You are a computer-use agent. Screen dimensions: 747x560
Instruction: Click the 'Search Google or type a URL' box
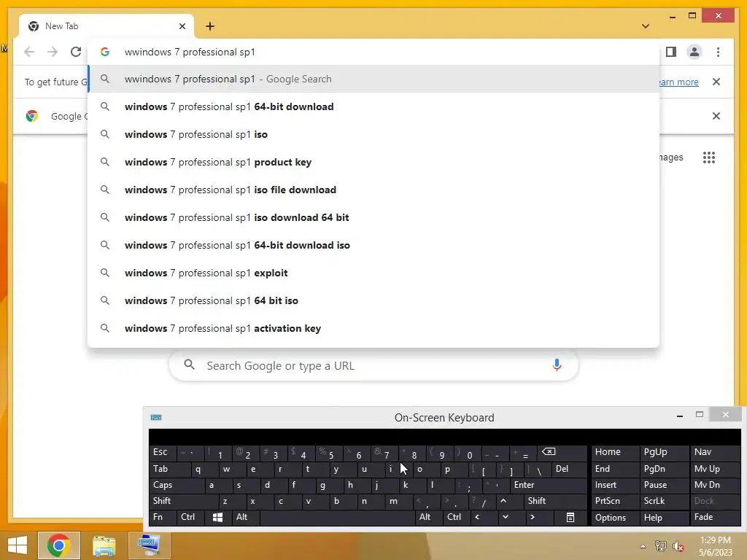coord(374,365)
